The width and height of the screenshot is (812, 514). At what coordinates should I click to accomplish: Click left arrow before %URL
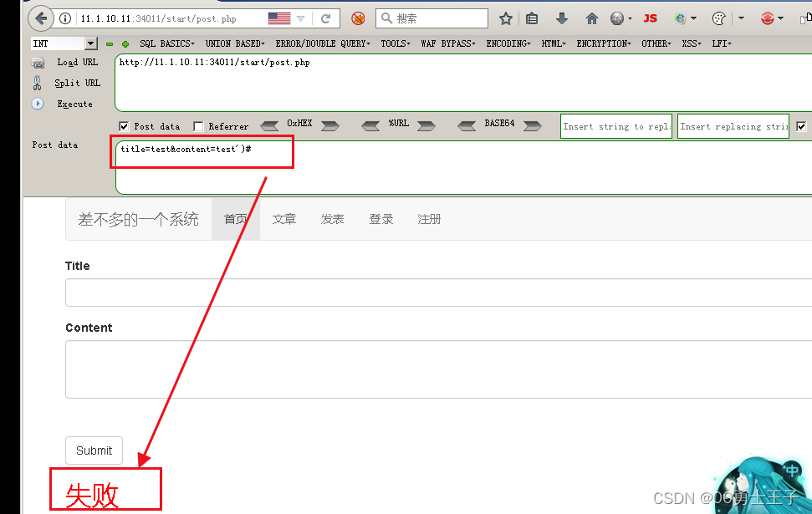370,125
